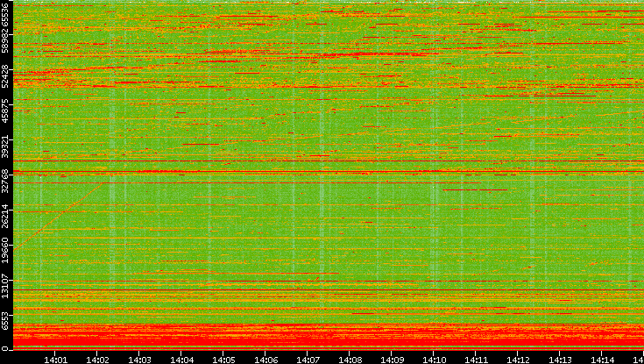The width and height of the screenshot is (644, 364).
Task: Click the 14:05 time axis label
Action: [x=223, y=360]
